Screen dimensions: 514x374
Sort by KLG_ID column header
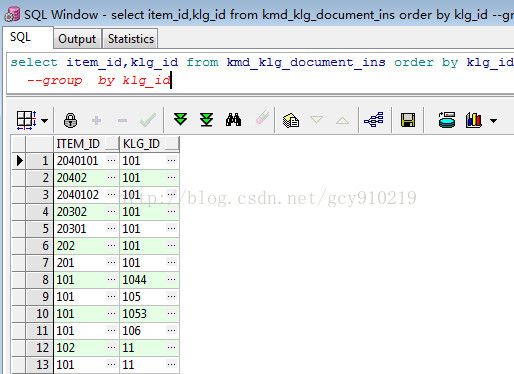[149, 144]
